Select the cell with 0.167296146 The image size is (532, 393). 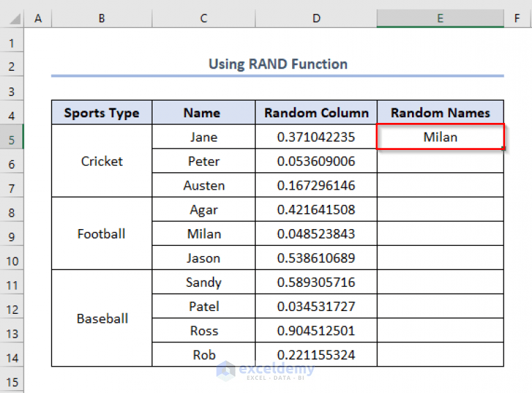click(316, 185)
